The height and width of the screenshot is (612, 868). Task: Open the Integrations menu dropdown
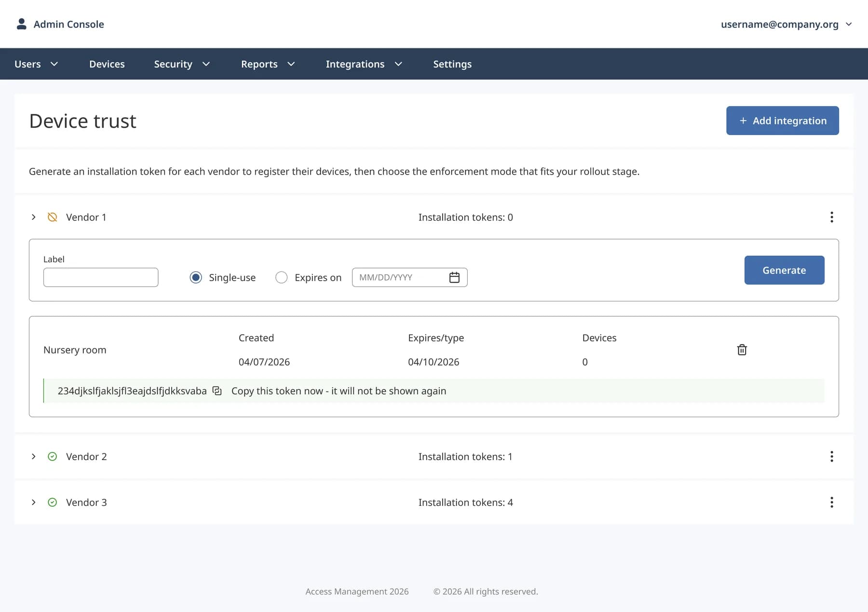coord(364,64)
